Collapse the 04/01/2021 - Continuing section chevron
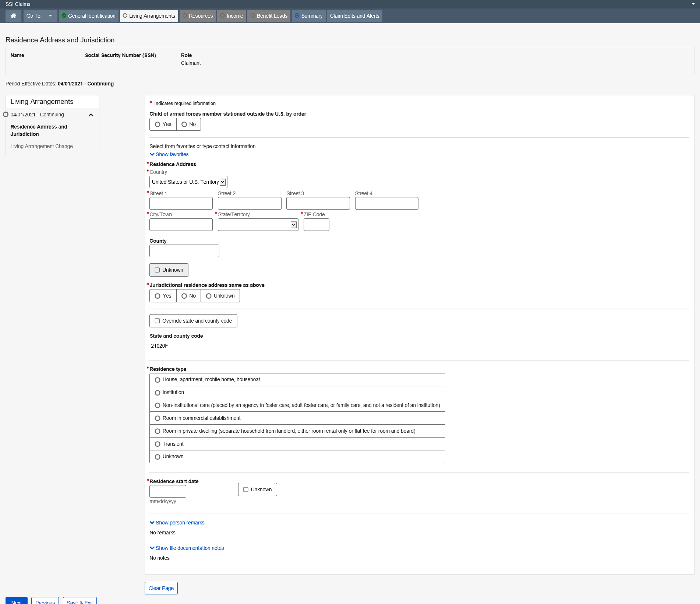 [91, 115]
